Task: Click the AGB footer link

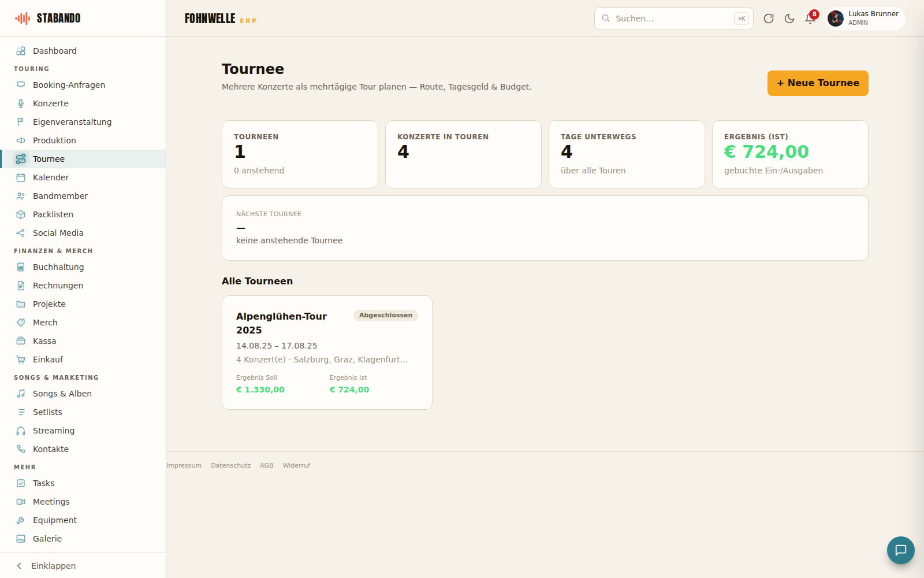Action: [267, 465]
